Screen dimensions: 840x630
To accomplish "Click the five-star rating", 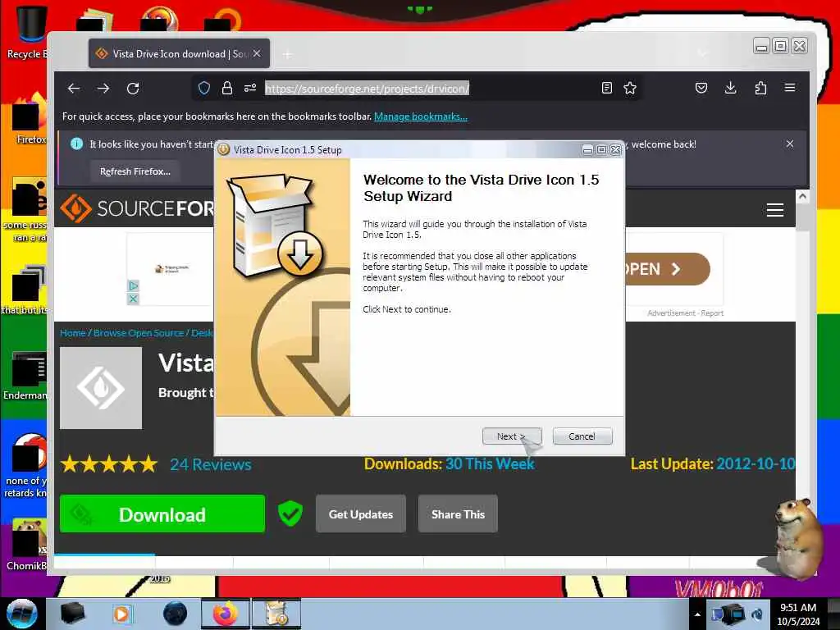I will coord(109,464).
